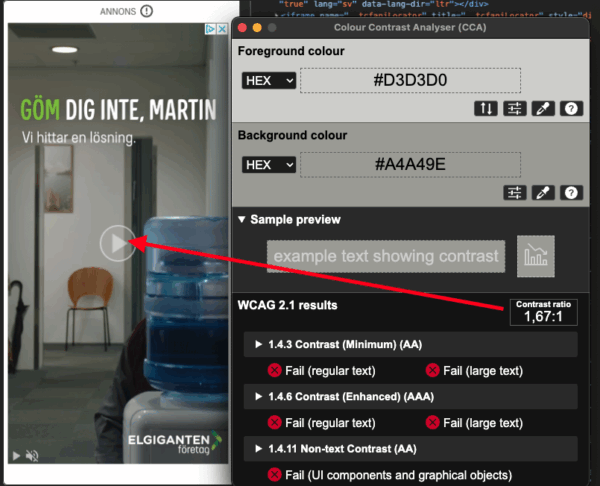Edit background hex value #A4A49E
This screenshot has width=600, height=486.
pos(410,165)
